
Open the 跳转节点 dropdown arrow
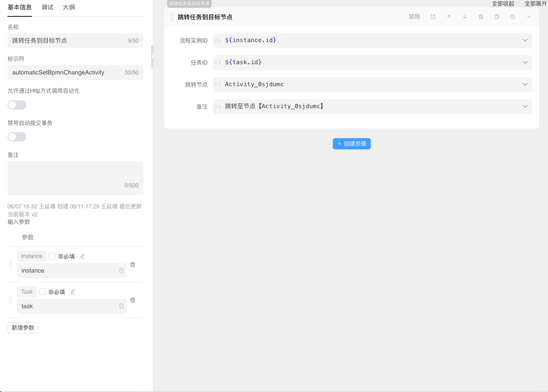(x=525, y=84)
